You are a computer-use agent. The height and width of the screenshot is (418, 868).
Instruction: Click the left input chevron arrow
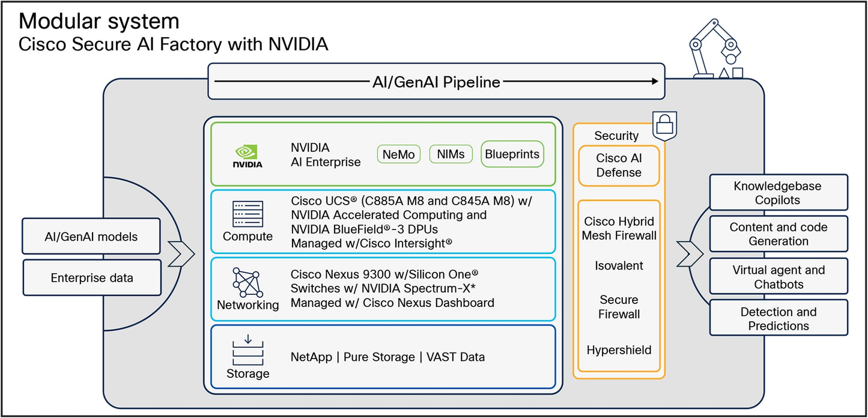pos(181,255)
